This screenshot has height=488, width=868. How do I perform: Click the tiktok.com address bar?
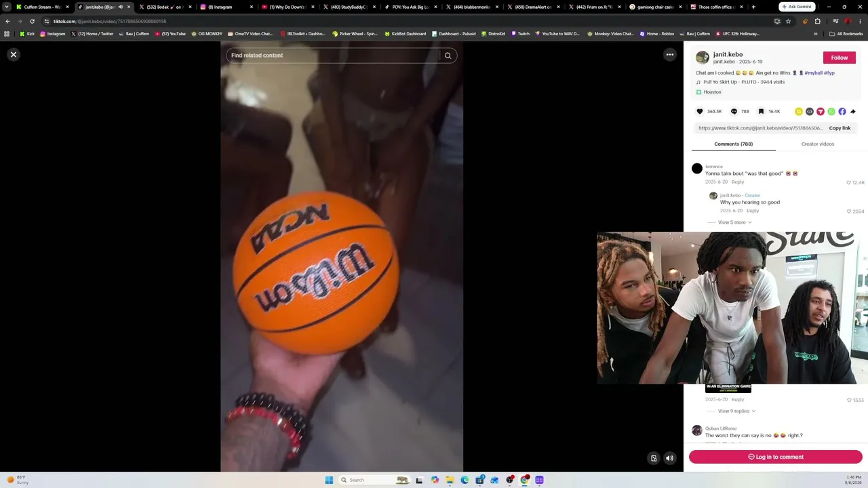pos(407,21)
